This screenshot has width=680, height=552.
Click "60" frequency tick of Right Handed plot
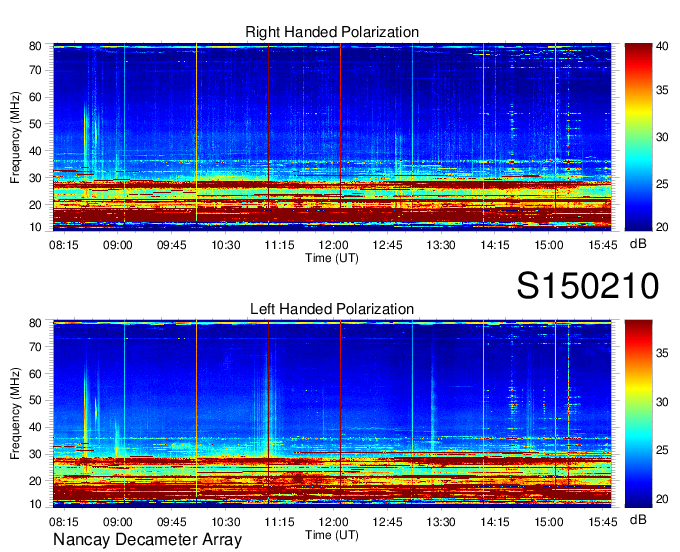coord(35,97)
